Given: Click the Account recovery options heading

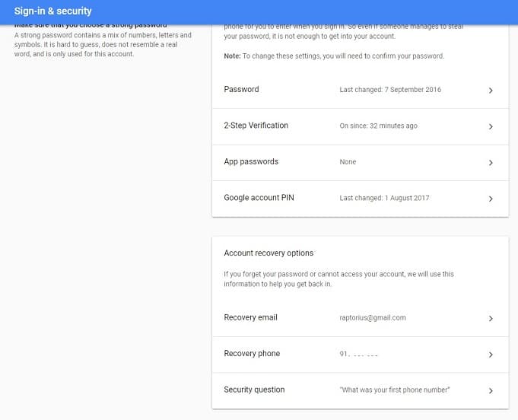Looking at the screenshot, I should [x=269, y=253].
